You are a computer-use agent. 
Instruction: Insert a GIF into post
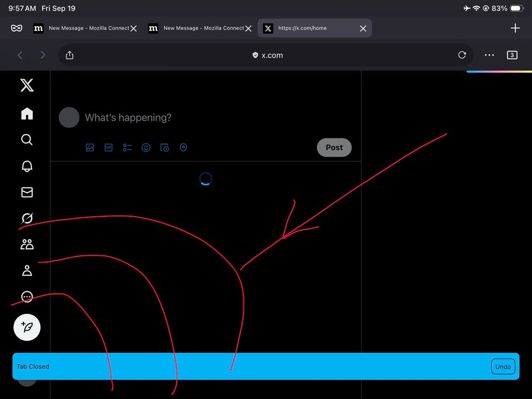109,148
